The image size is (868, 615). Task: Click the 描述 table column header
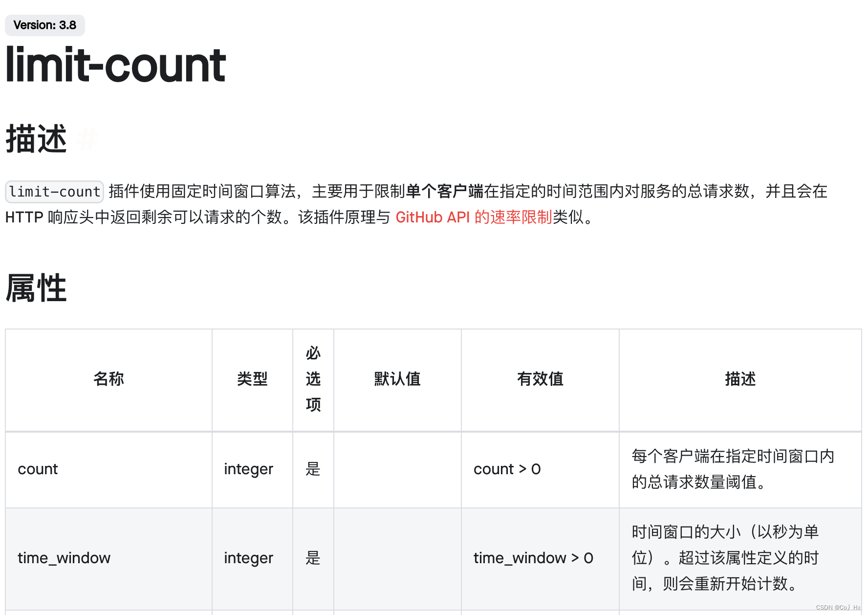(x=740, y=379)
